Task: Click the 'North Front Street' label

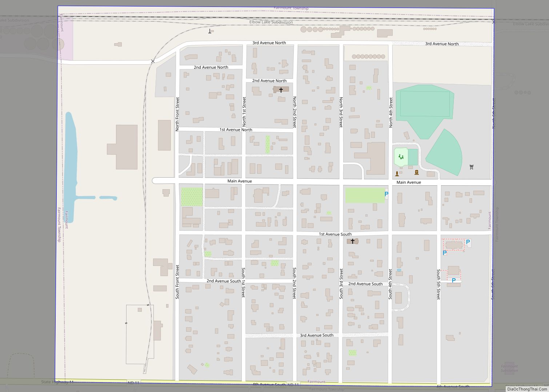Action: pyautogui.click(x=177, y=114)
